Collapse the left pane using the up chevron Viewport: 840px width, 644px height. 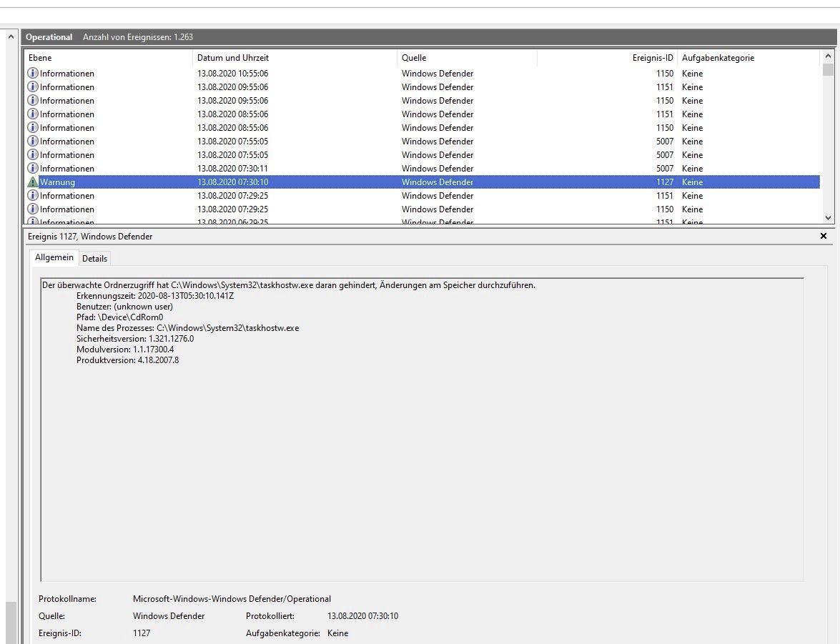click(11, 37)
